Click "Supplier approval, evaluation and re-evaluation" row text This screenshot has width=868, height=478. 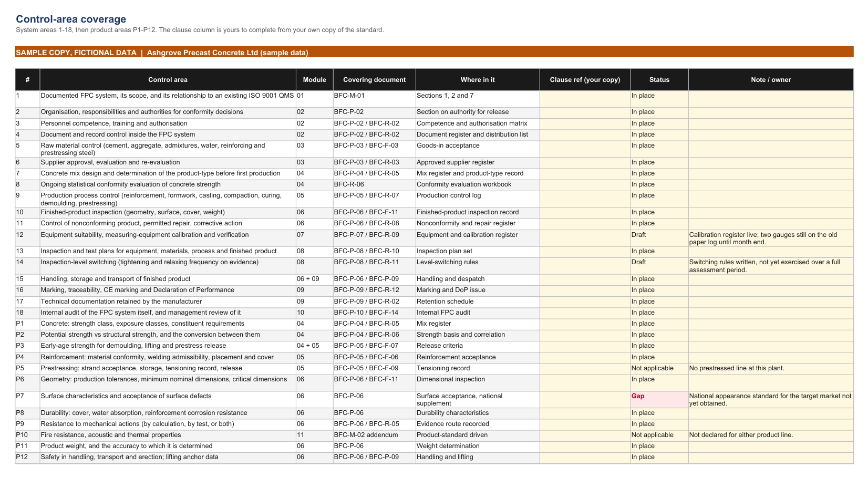coord(110,163)
